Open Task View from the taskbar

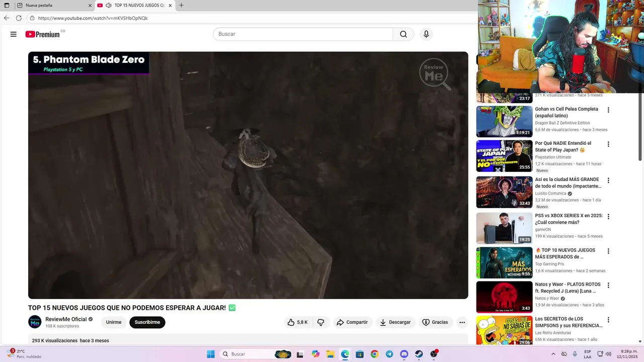[300, 354]
